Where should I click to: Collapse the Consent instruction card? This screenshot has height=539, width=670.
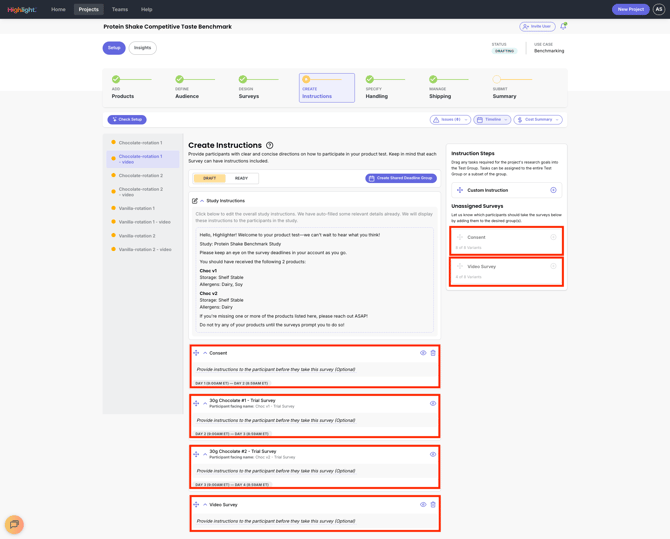tap(205, 353)
